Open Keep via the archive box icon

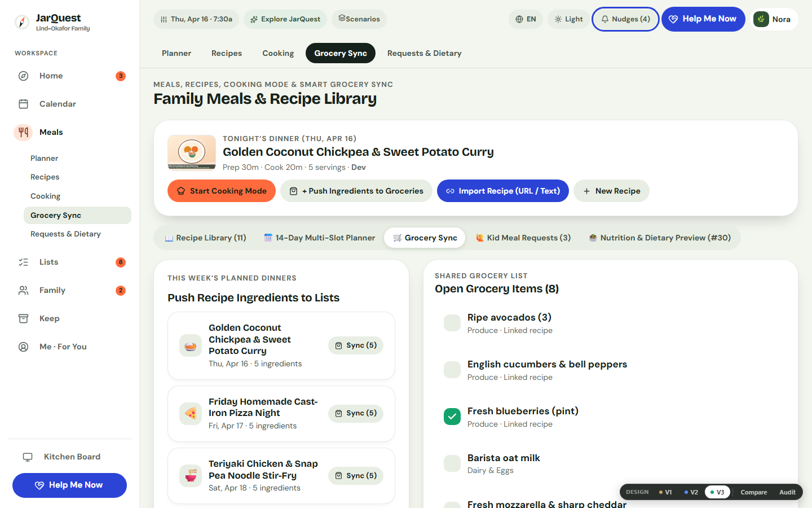[23, 318]
